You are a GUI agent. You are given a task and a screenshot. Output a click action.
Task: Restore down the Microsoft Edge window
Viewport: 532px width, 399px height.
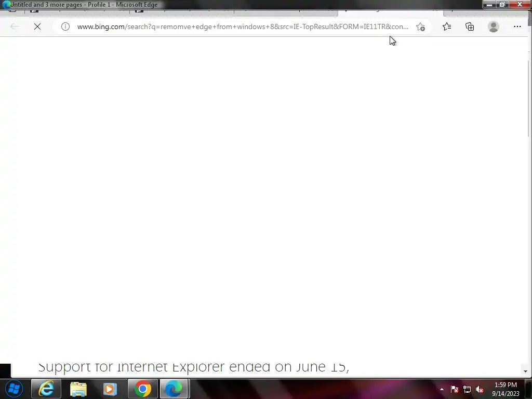(x=502, y=4)
